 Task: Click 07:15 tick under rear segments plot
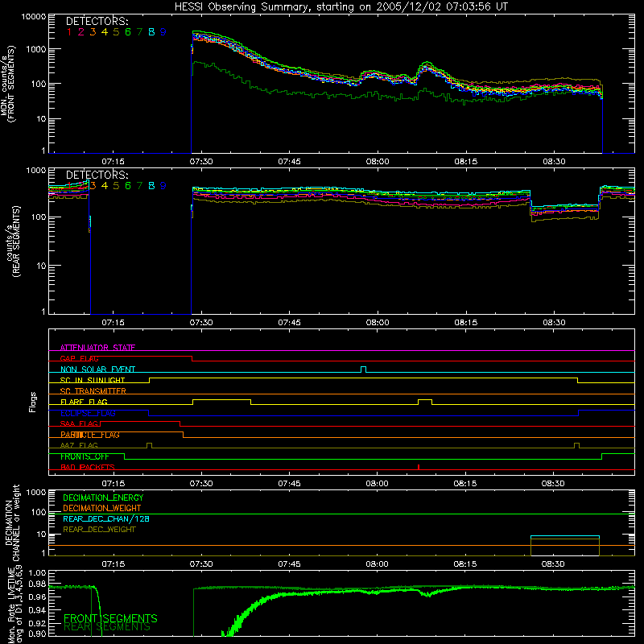click(x=113, y=323)
